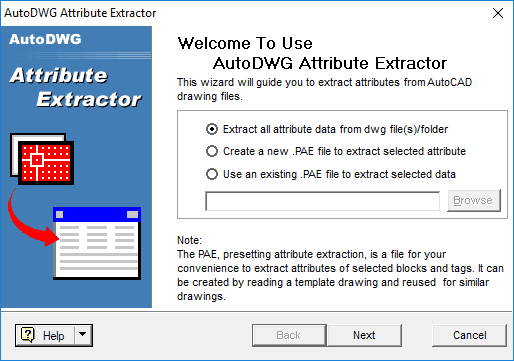Click the Next button
514x361 pixels.
point(364,335)
